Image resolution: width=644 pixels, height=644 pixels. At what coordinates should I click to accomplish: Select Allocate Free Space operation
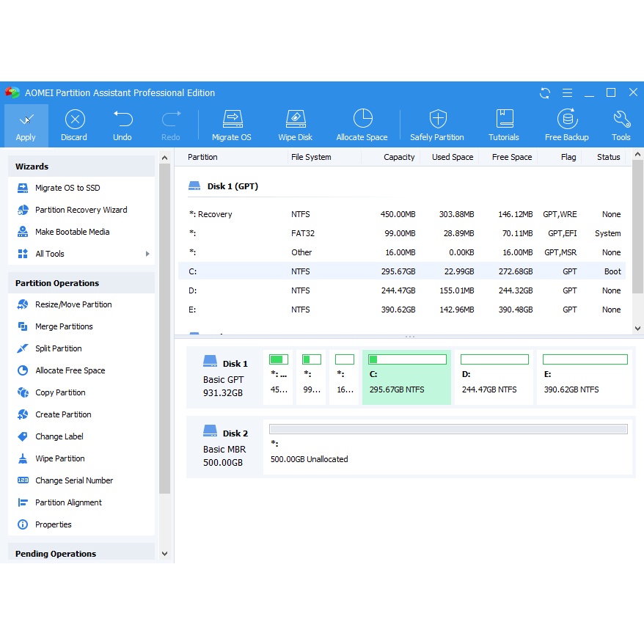tap(81, 370)
